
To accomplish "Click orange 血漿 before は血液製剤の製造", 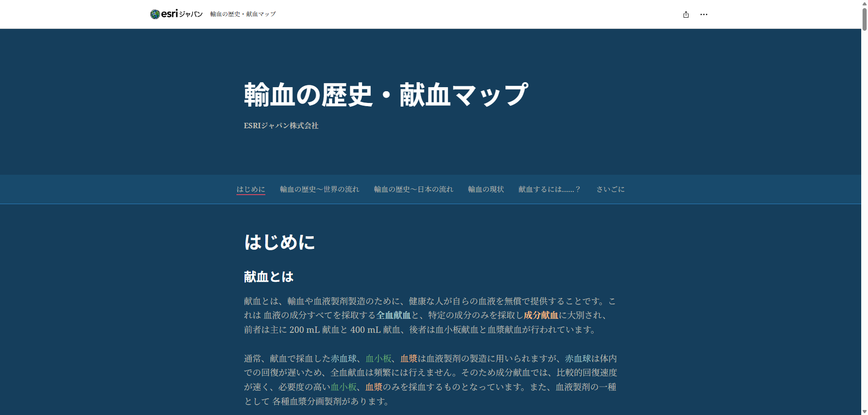I will coord(409,359).
